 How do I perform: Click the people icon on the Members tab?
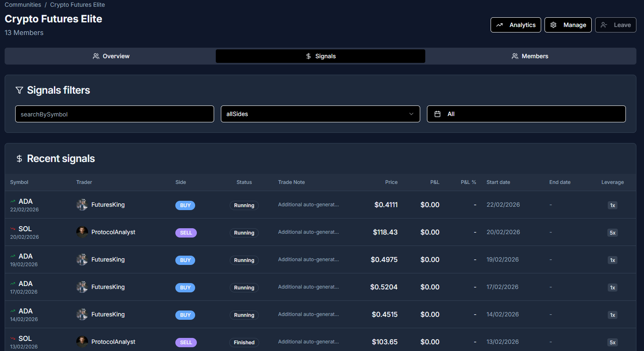515,56
